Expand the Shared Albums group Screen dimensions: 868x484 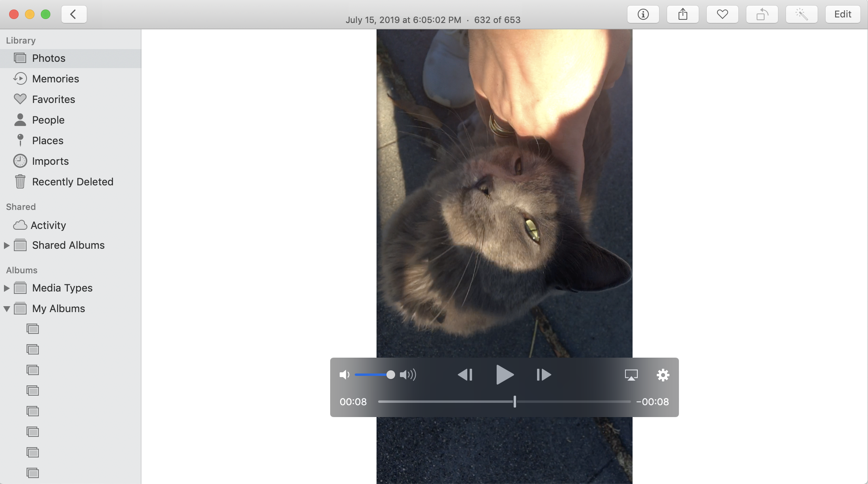pos(7,246)
